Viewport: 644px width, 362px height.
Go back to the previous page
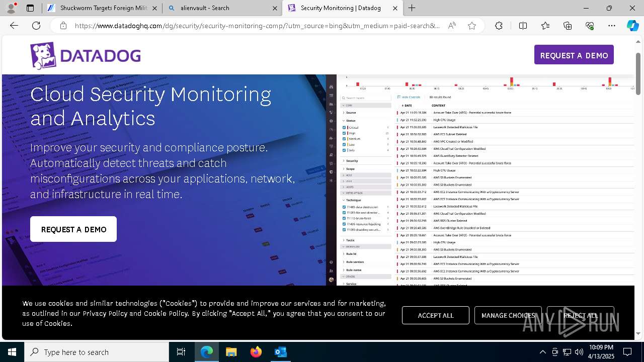coord(14,26)
